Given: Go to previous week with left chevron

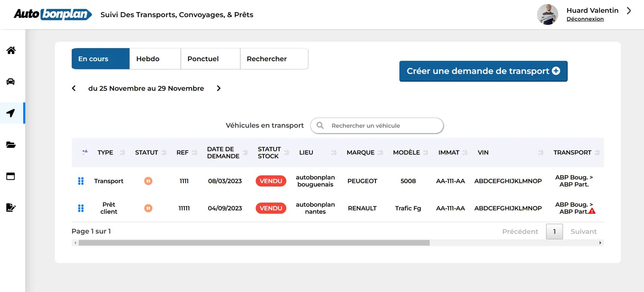Looking at the screenshot, I should 74,88.
